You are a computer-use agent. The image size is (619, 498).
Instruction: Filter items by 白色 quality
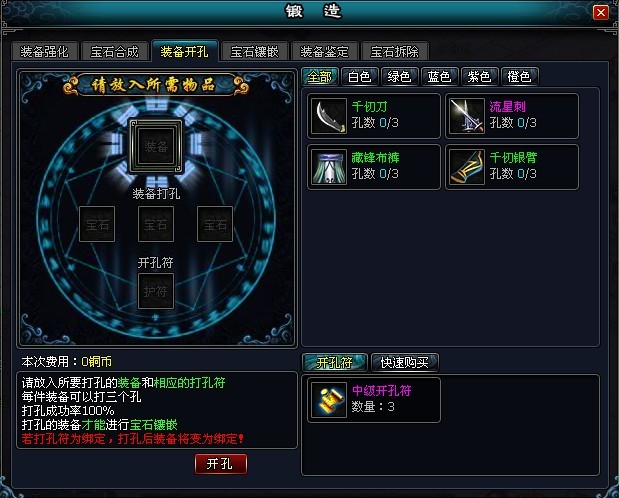(x=360, y=77)
